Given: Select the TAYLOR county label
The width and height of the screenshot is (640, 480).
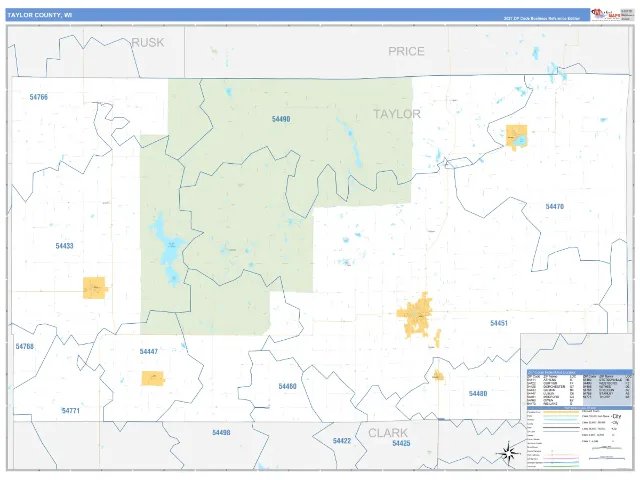Looking at the screenshot, I should click(397, 114).
